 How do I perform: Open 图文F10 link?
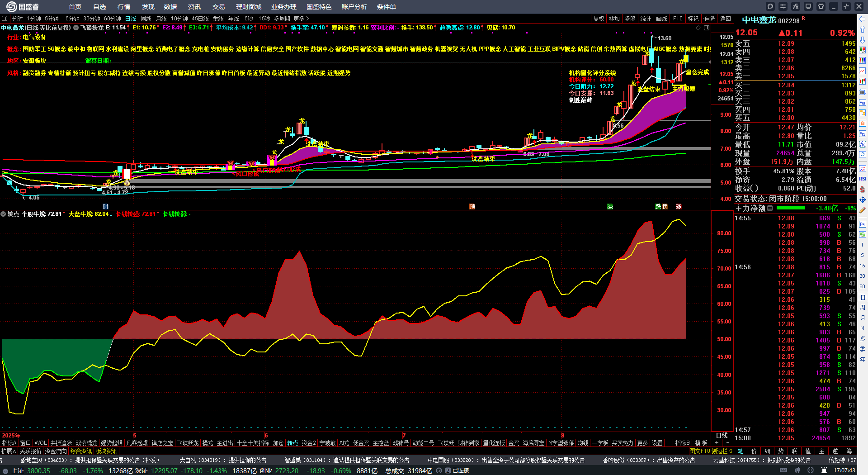click(699, 451)
